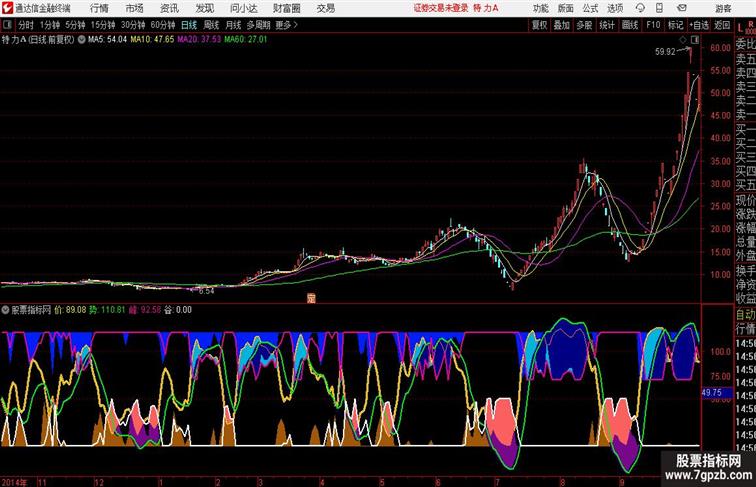Click the 59.92 high price label
Viewport: 756px width, 487px height.
pyautogui.click(x=665, y=52)
